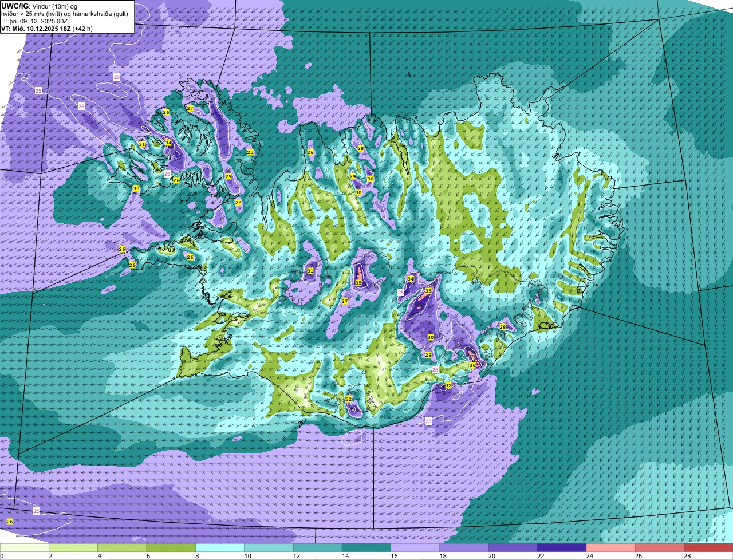Viewport: 733px width, 560px height.
Task: Pick dark purple legend swatch between 22 and 24
Action: 562,547
